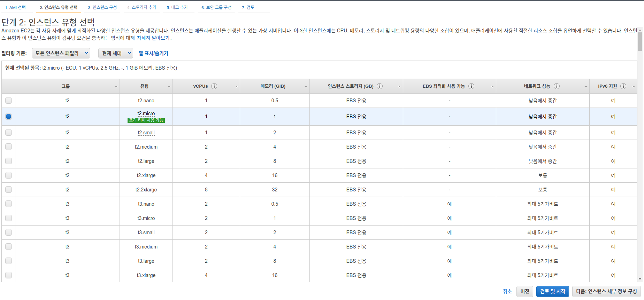644x300 pixels.
Task: Click the t2.micro type name
Action: pos(146,113)
